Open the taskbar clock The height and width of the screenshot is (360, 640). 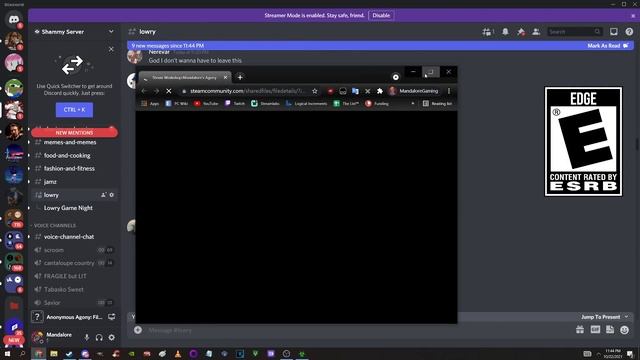[x=612, y=353]
